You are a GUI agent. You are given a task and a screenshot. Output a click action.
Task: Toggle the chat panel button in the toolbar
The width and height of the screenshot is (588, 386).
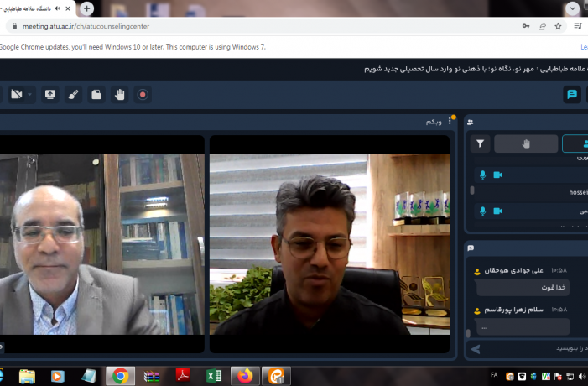tap(572, 94)
